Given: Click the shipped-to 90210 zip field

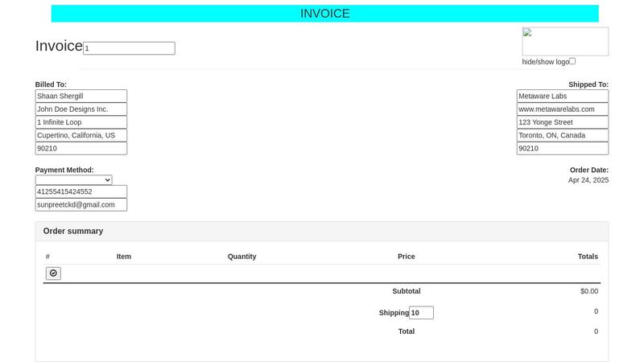Looking at the screenshot, I should [563, 149].
